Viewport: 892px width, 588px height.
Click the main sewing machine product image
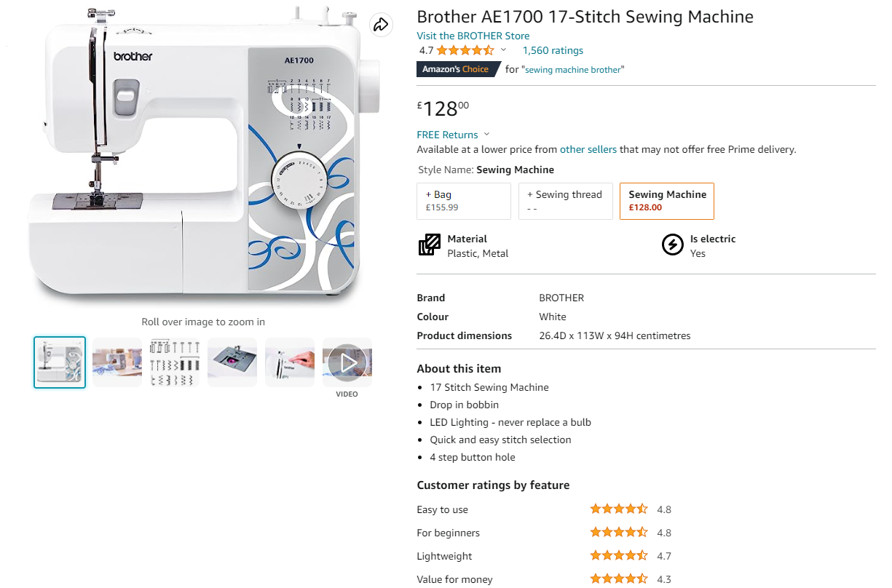pos(204,156)
